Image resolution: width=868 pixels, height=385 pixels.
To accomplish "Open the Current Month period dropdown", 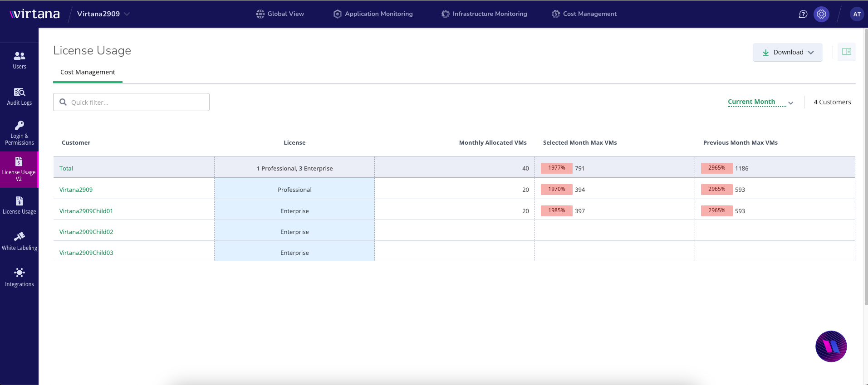I will point(760,102).
